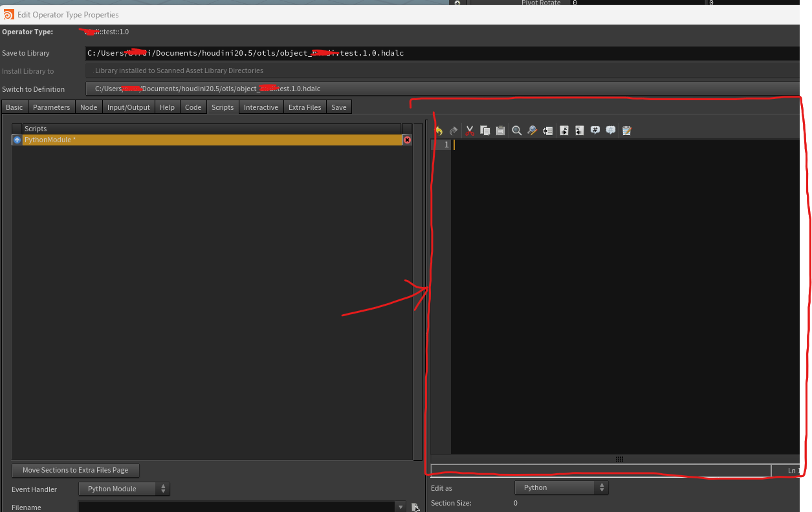Switch to the Help tab
The image size is (812, 512).
tap(167, 107)
